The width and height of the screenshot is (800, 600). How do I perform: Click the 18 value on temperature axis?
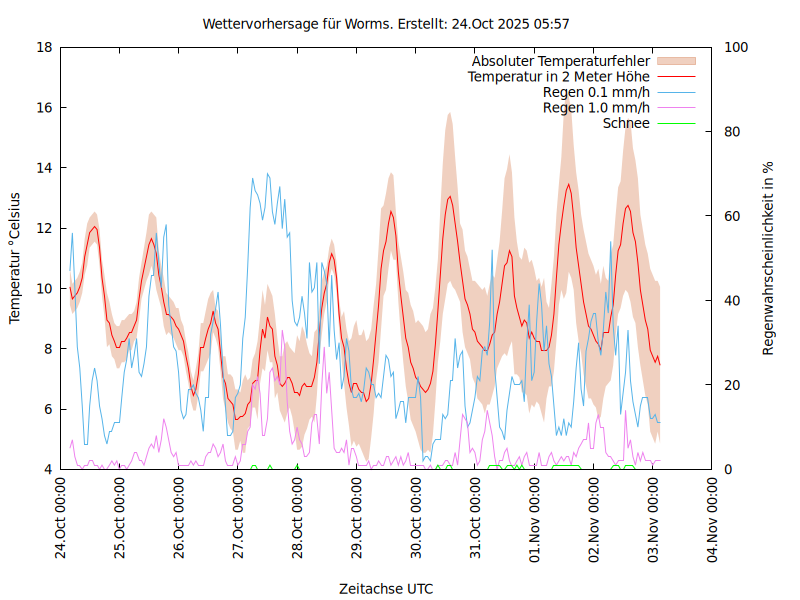coord(44,47)
